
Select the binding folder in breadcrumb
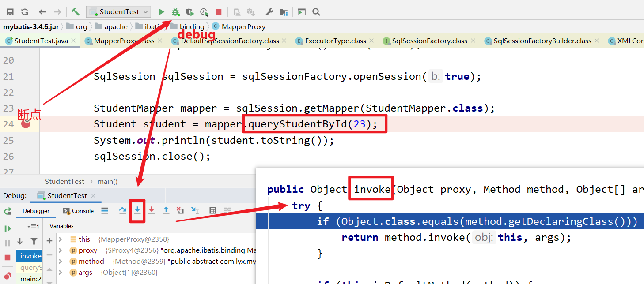[x=187, y=26]
